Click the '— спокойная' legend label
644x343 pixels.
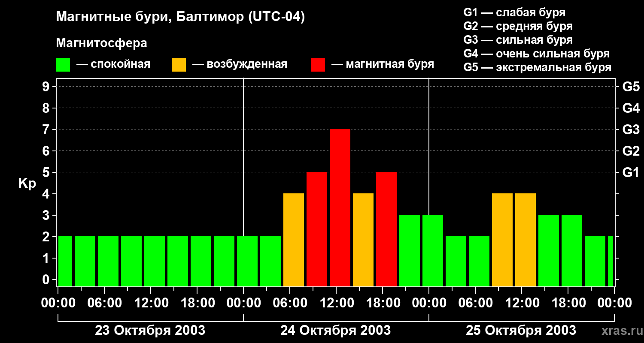pos(113,65)
